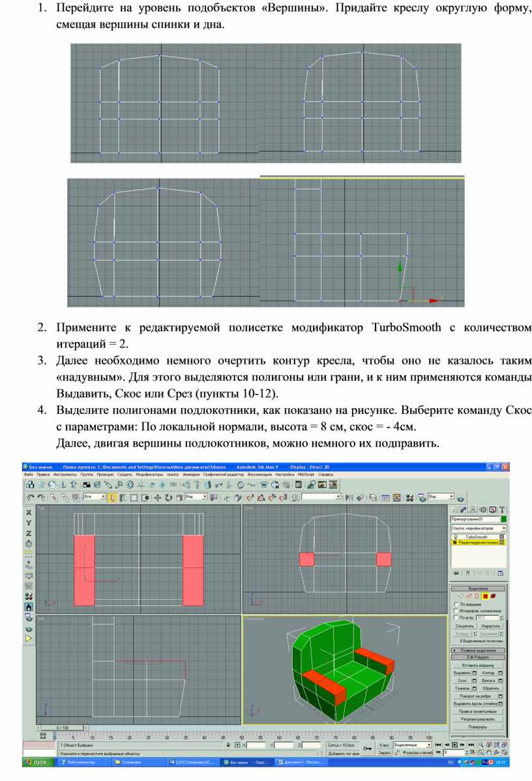
Task: Click the Quick Render teapot icon
Action: click(461, 497)
